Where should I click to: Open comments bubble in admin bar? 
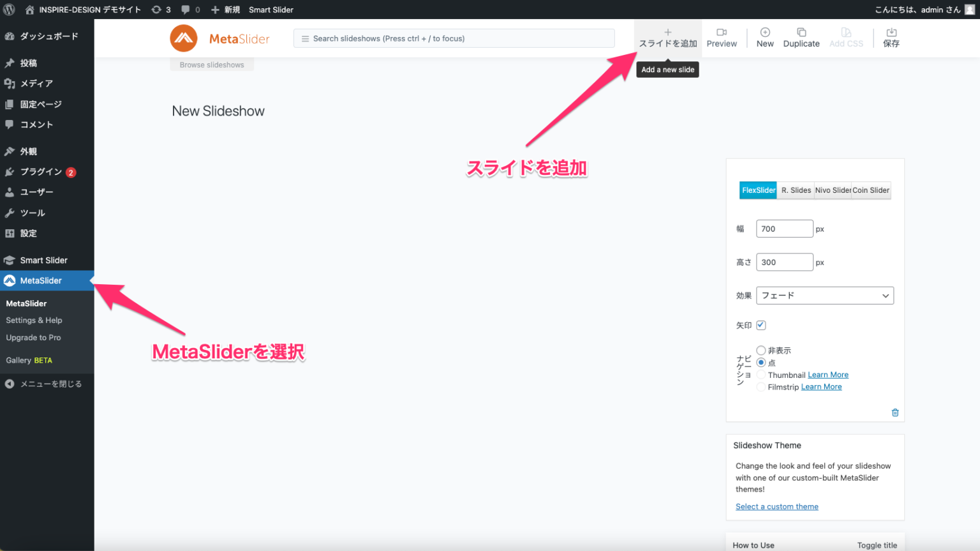[186, 10]
